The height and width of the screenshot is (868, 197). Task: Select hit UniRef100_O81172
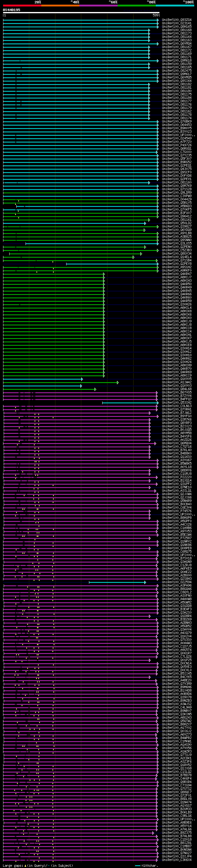(x=177, y=50)
